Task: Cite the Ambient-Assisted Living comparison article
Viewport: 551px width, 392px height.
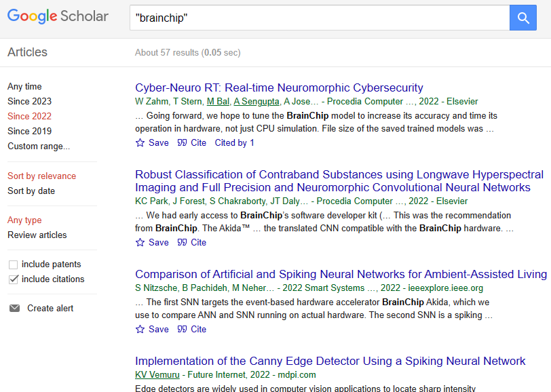Action: 191,329
